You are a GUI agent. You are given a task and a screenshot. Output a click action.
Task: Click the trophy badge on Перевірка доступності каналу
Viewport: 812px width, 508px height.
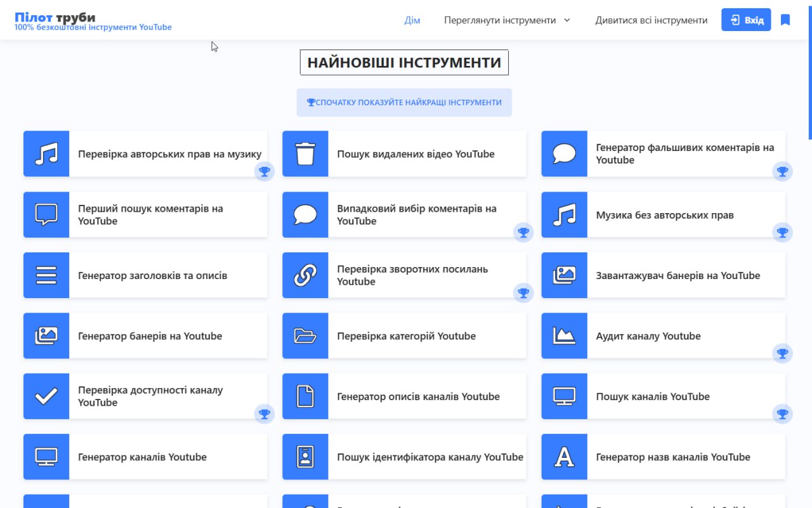pyautogui.click(x=265, y=414)
